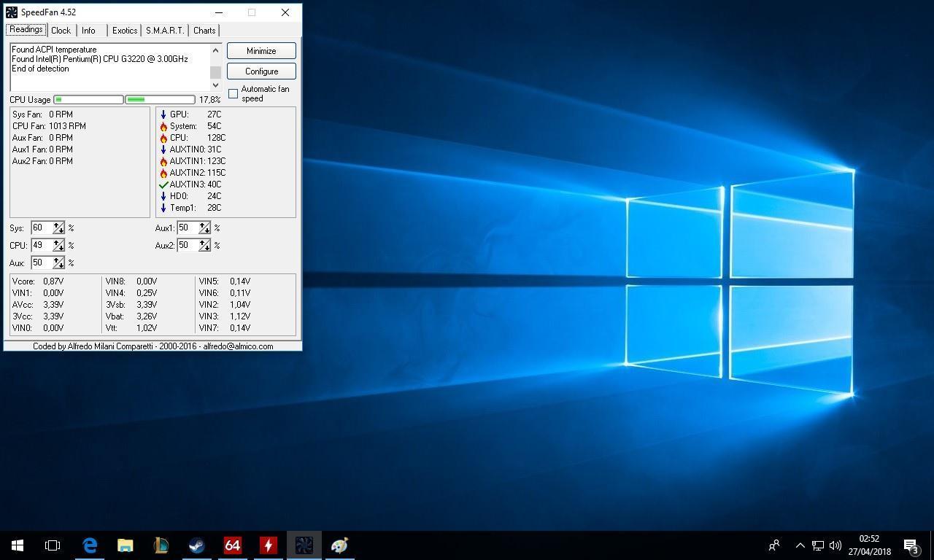Screen dimensions: 934x560
Task: Click the AUXTIN1 flame icon
Action: tap(163, 161)
